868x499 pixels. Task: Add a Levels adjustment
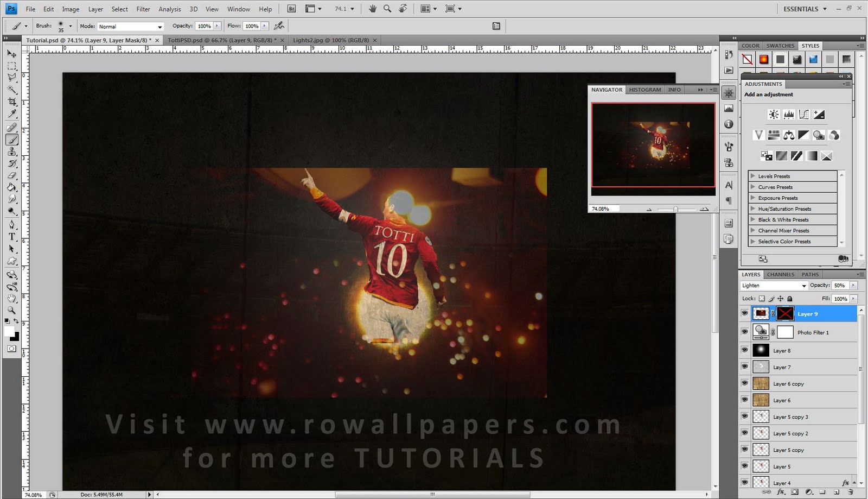pos(789,115)
